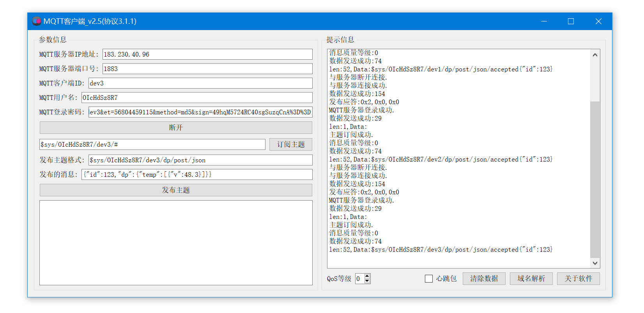Enable the 心跳包 heartbeat checkbox
Screen dimensions: 644x313
tap(429, 279)
